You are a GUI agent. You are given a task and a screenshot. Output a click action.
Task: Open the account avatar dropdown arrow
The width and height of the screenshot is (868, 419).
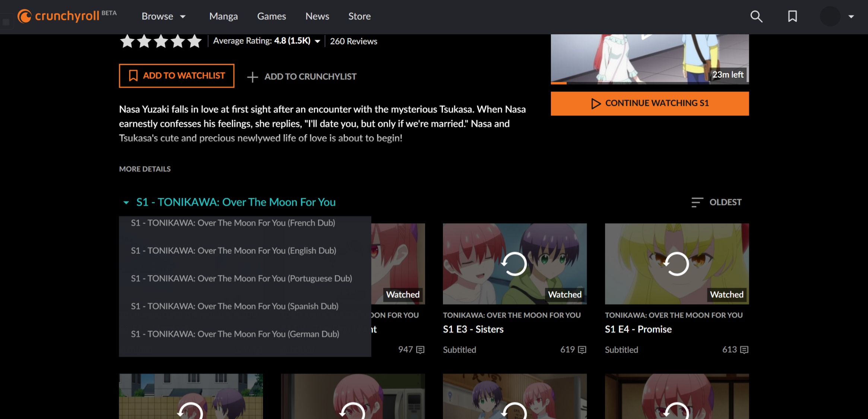pos(851,16)
